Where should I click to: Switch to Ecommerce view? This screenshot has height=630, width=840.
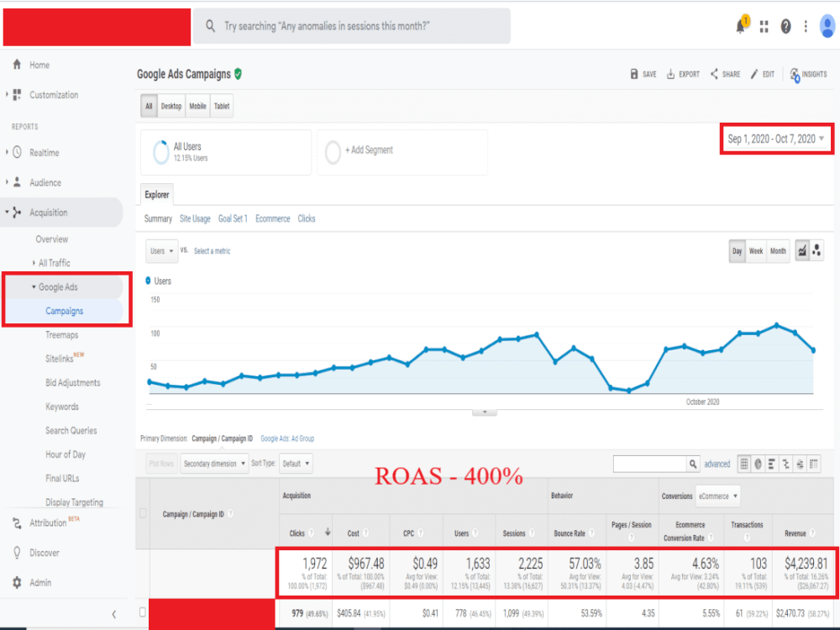[273, 218]
